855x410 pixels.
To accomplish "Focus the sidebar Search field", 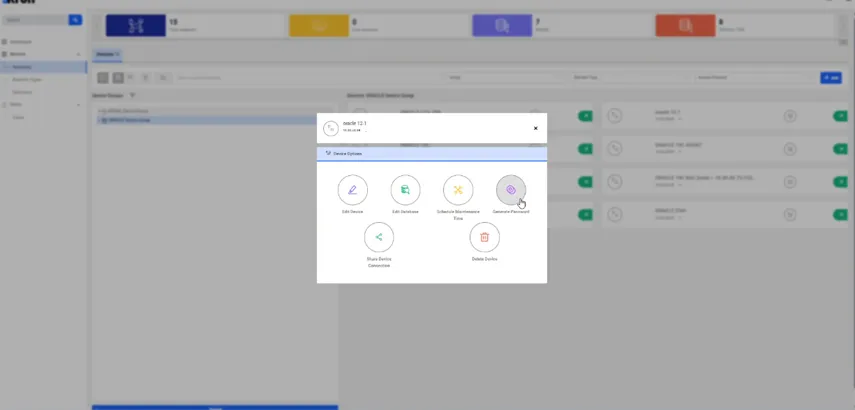I will coord(35,20).
